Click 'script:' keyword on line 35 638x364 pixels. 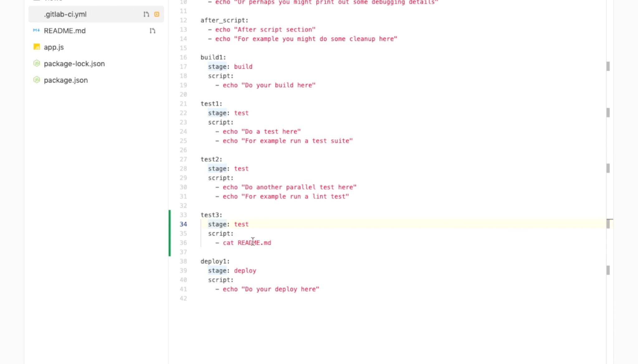pos(221,234)
